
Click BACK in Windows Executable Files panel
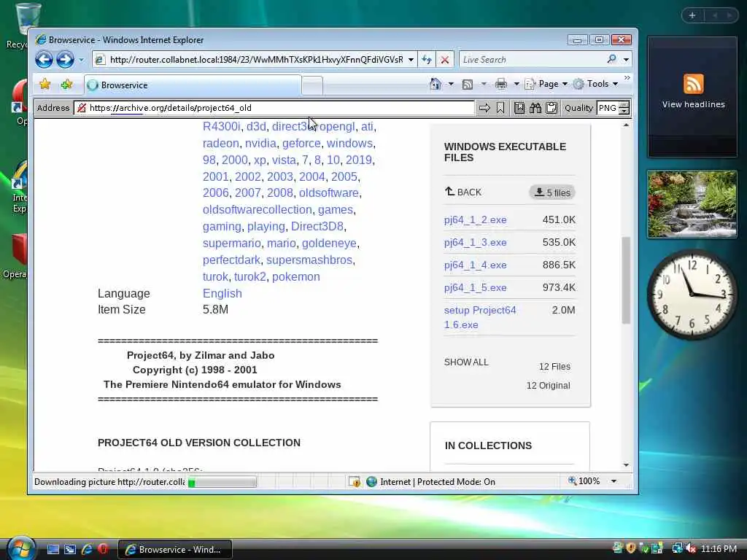(463, 192)
